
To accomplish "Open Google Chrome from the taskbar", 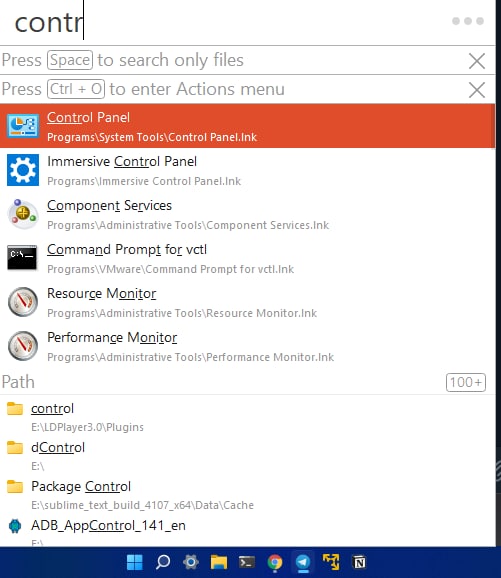I will pos(275,563).
